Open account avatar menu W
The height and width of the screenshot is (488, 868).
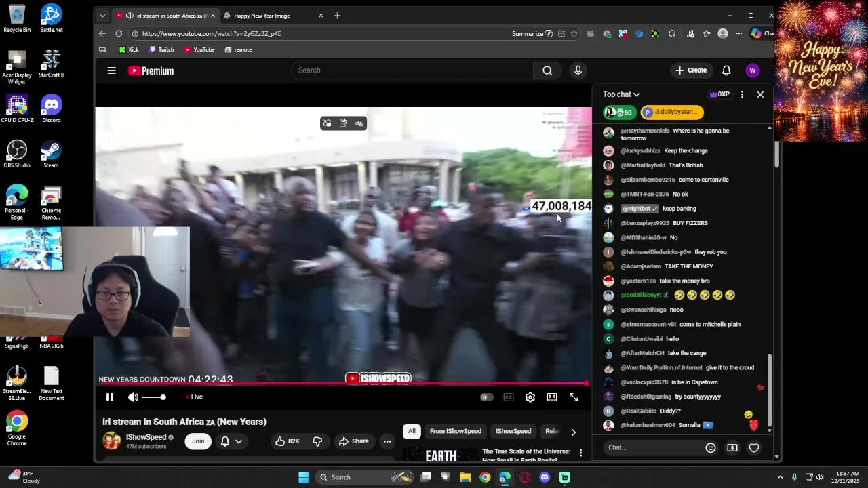point(752,70)
